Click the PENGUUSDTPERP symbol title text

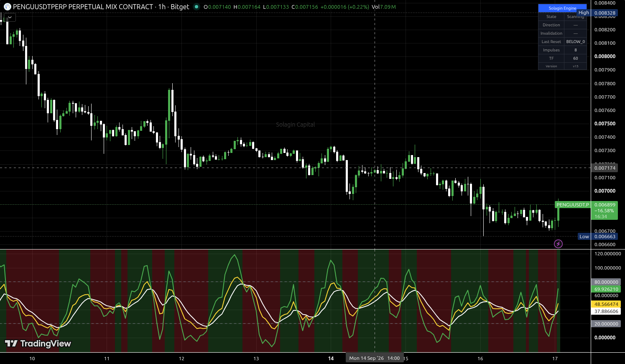click(83, 7)
